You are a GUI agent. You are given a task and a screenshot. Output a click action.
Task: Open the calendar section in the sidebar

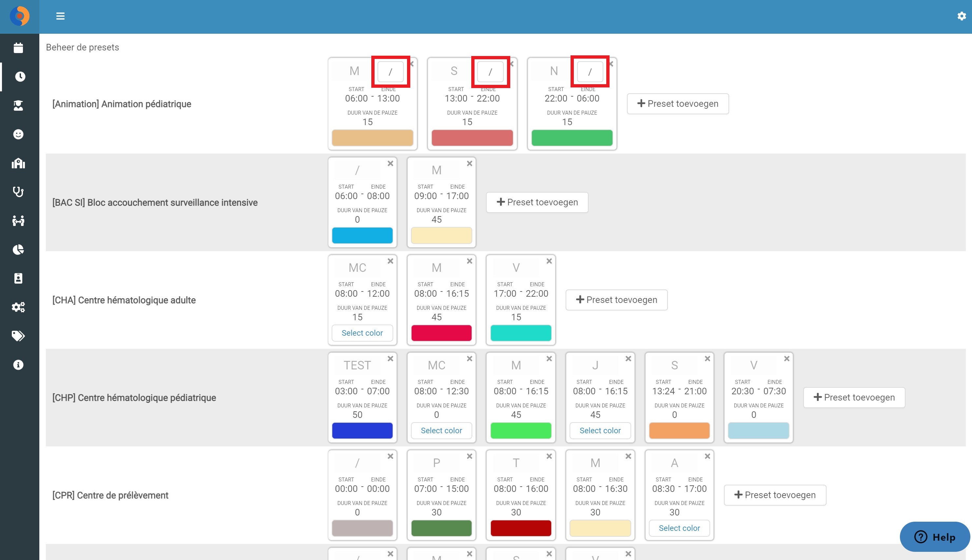(18, 48)
